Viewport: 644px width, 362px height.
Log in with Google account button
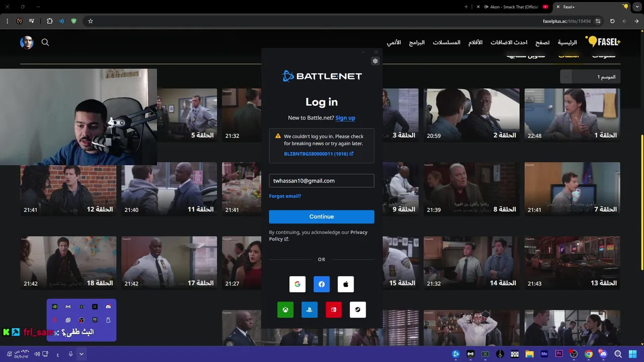coord(297,284)
